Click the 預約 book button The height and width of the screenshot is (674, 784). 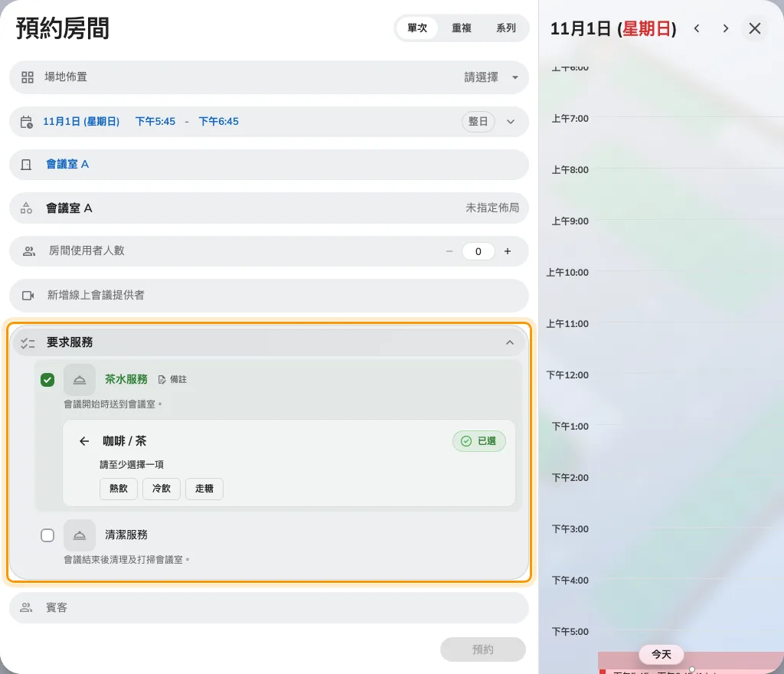point(483,649)
